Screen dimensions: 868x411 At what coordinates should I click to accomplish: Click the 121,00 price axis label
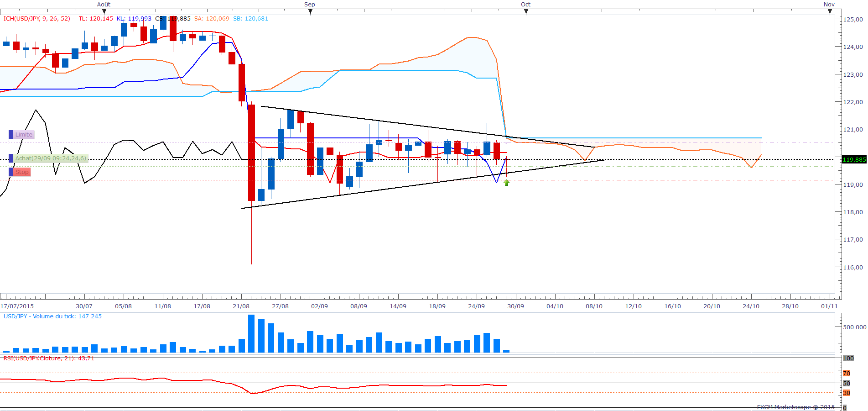click(x=853, y=129)
